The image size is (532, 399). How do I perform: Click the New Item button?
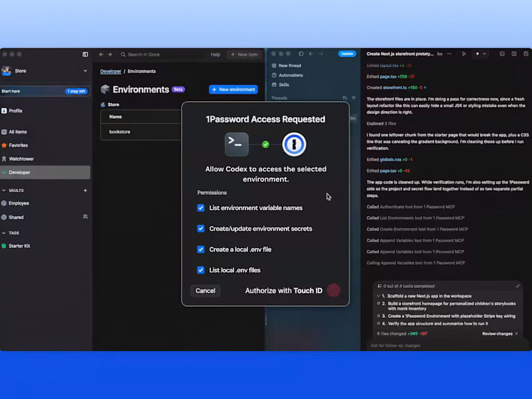(244, 55)
